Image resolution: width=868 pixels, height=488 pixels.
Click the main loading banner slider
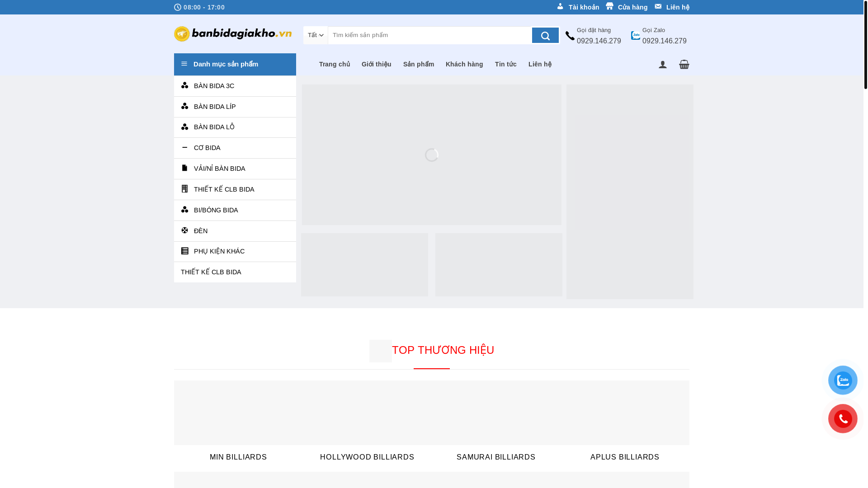[432, 155]
